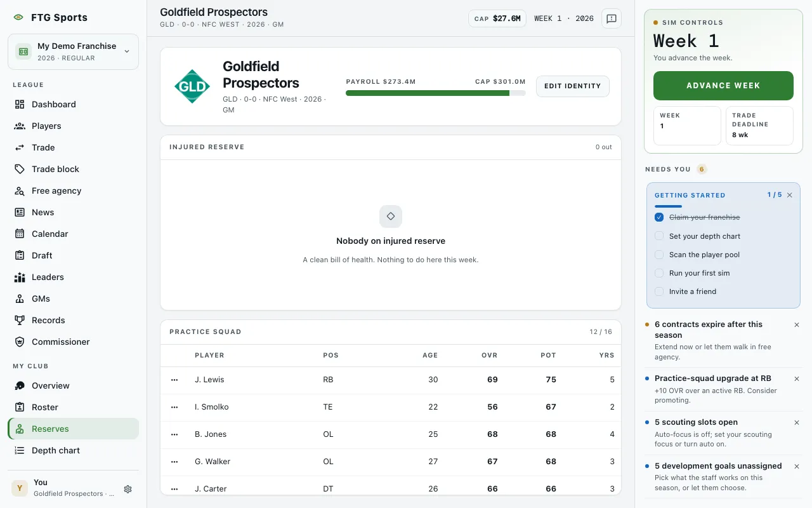Click the GMs person-gear icon
This screenshot has height=508, width=812.
coord(20,298)
